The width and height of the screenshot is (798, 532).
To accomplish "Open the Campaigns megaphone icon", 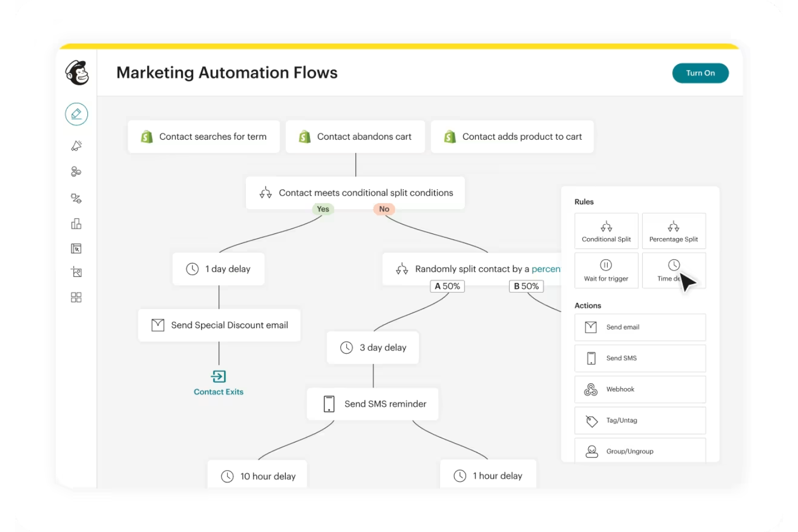I will pyautogui.click(x=76, y=145).
